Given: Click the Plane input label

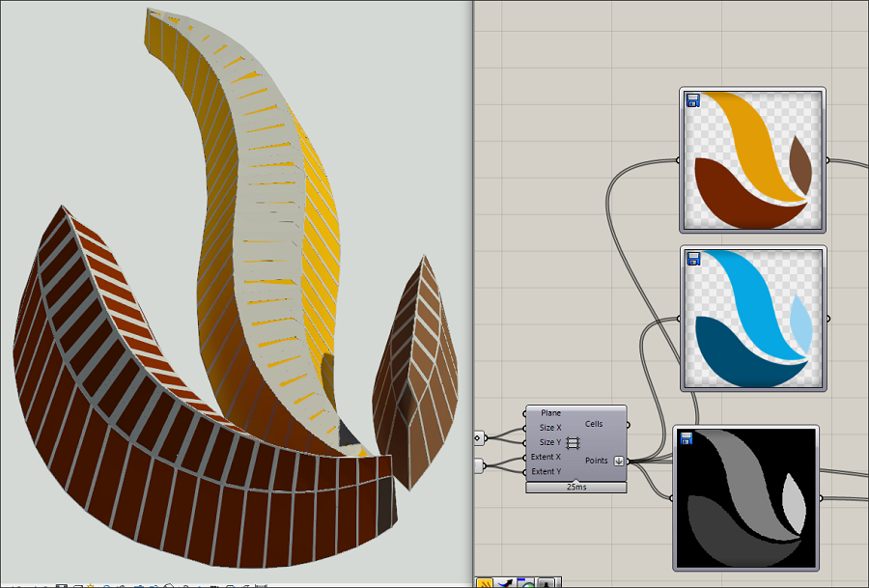Looking at the screenshot, I should pyautogui.click(x=550, y=413).
